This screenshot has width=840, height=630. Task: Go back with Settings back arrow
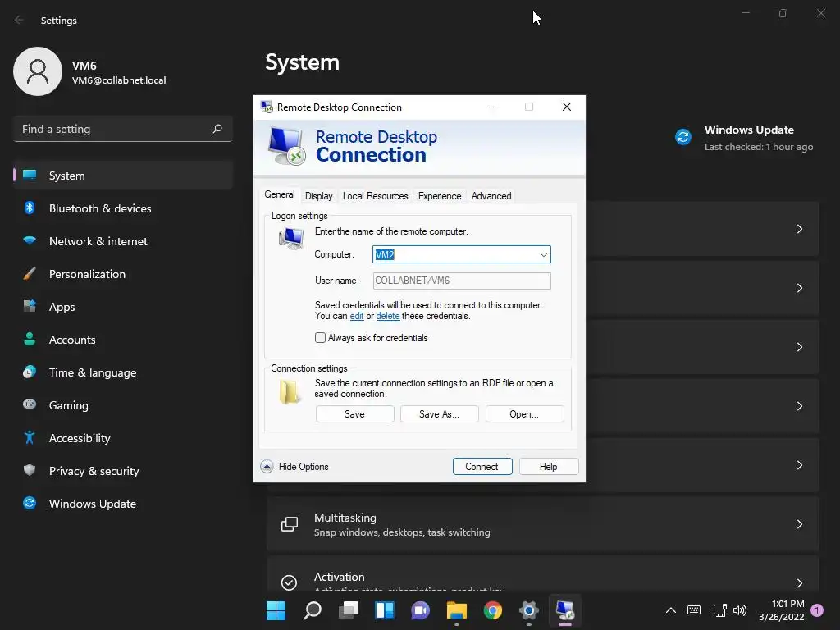coord(20,20)
